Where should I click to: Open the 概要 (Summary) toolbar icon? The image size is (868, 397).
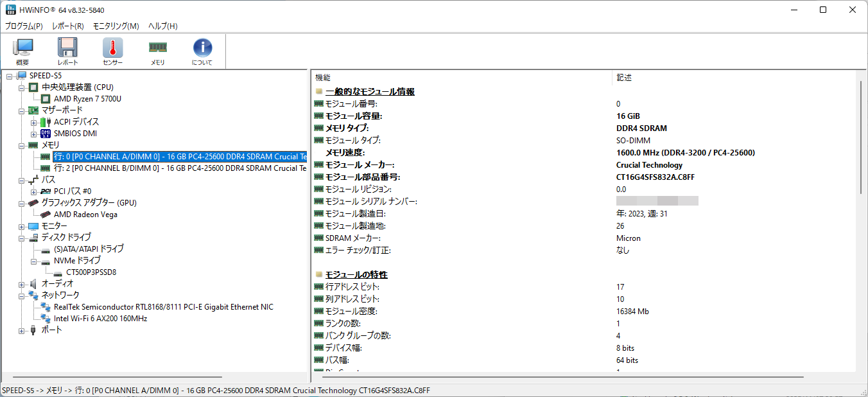point(22,51)
